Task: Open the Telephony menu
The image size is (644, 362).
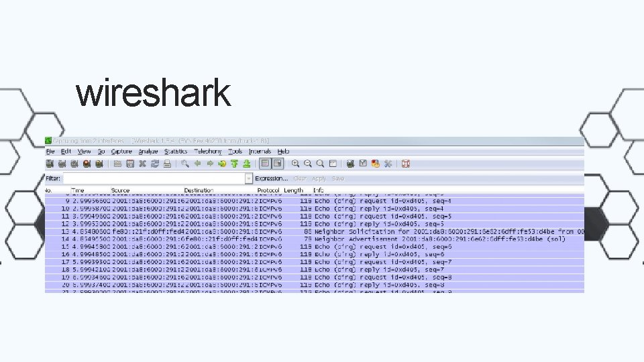Action: coord(208,152)
